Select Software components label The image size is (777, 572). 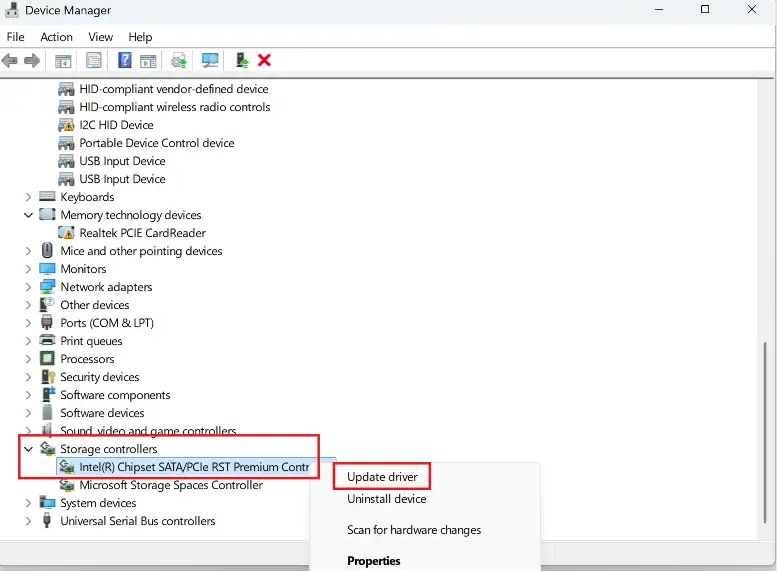tap(115, 395)
